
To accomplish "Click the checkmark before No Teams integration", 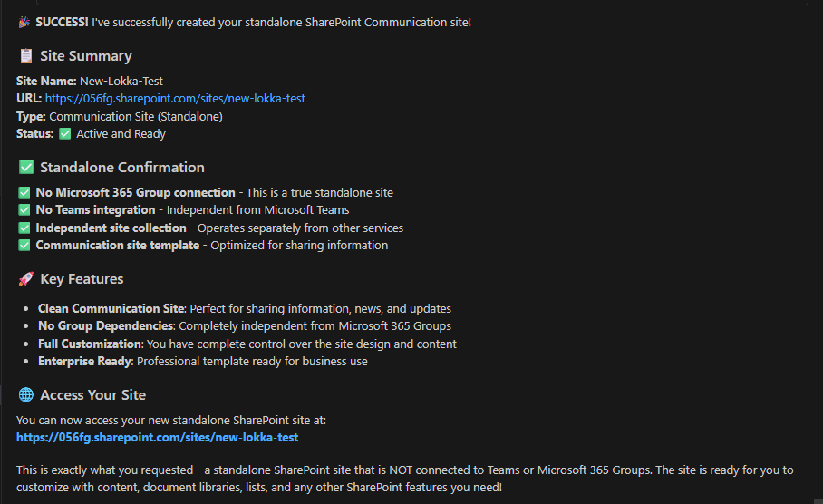I will (x=24, y=210).
